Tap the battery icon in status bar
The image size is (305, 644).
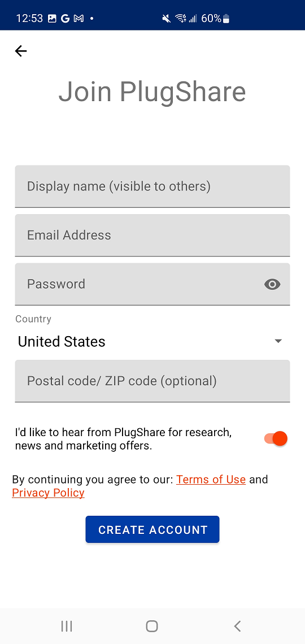(226, 19)
